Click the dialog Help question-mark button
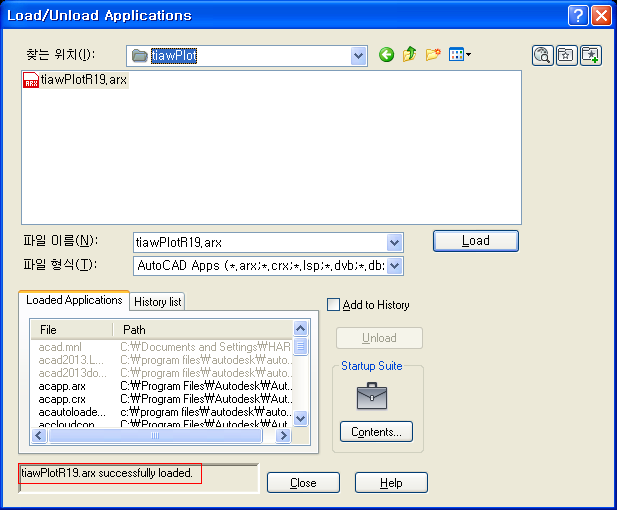Screen dimensions: 617x510 pos(578,16)
